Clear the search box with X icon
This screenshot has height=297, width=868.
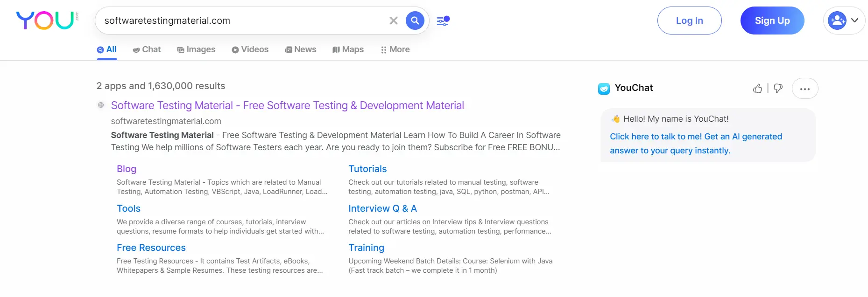394,21
